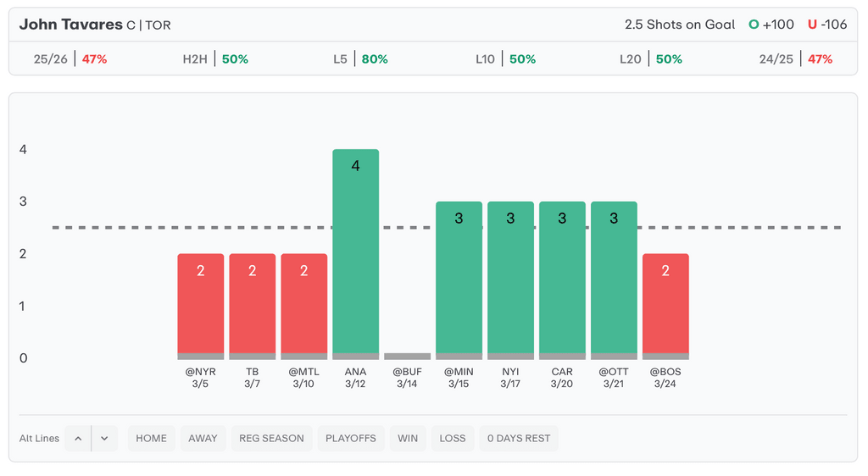Click the ANA 3/12 green bar
868x476 pixels.
pyautogui.click(x=355, y=254)
